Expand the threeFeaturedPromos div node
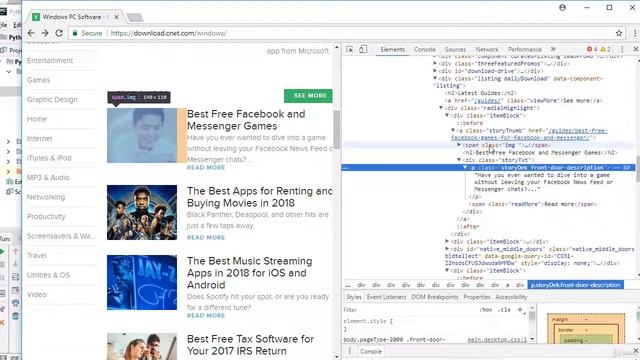 [435, 64]
